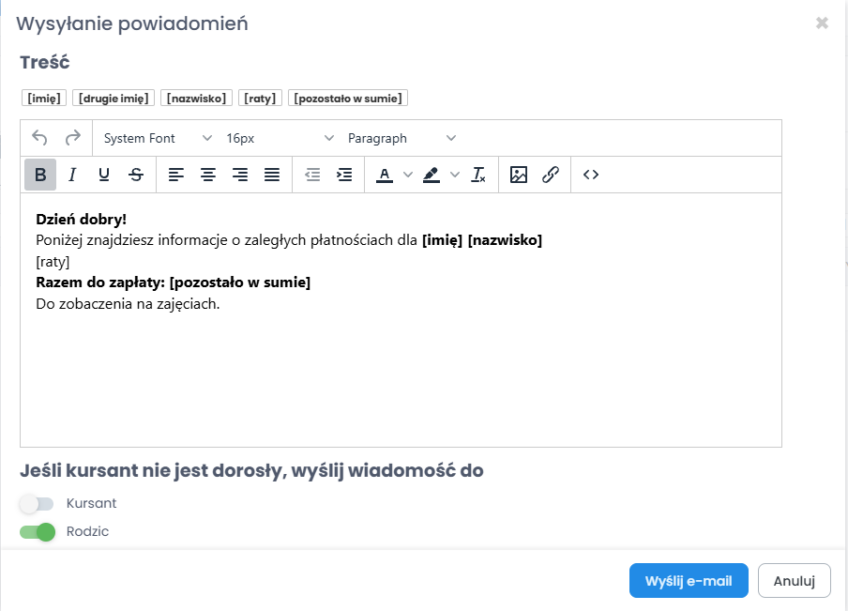Viewport: 848px width, 611px height.
Task: Disable the Rodzic toggle switch
Action: click(x=37, y=532)
